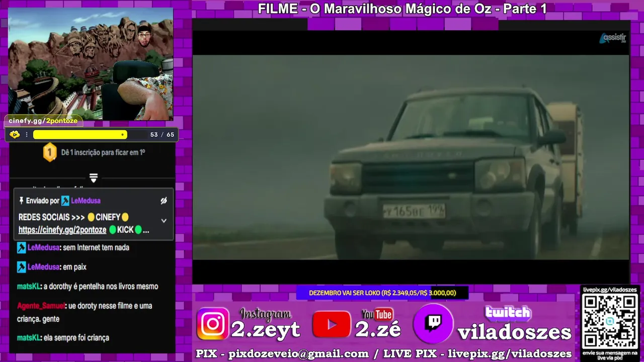Click the movie video player showing the jeep
Viewport: 644px width, 362px height.
click(411, 157)
